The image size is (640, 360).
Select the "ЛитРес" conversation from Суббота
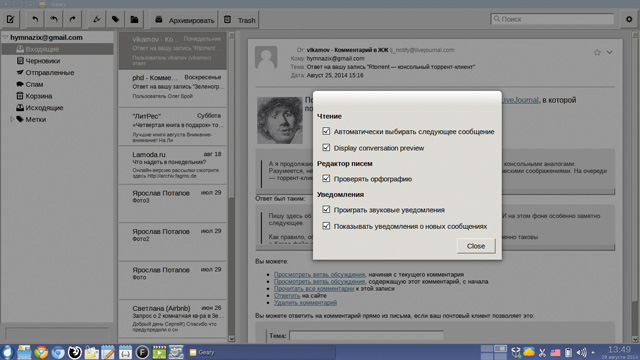pyautogui.click(x=173, y=127)
